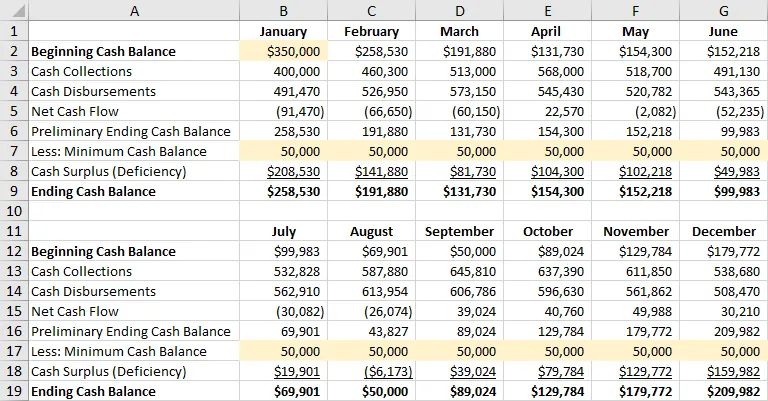Screen dimensions: 768x401
Task: Select the September month heading cell
Action: point(459,231)
